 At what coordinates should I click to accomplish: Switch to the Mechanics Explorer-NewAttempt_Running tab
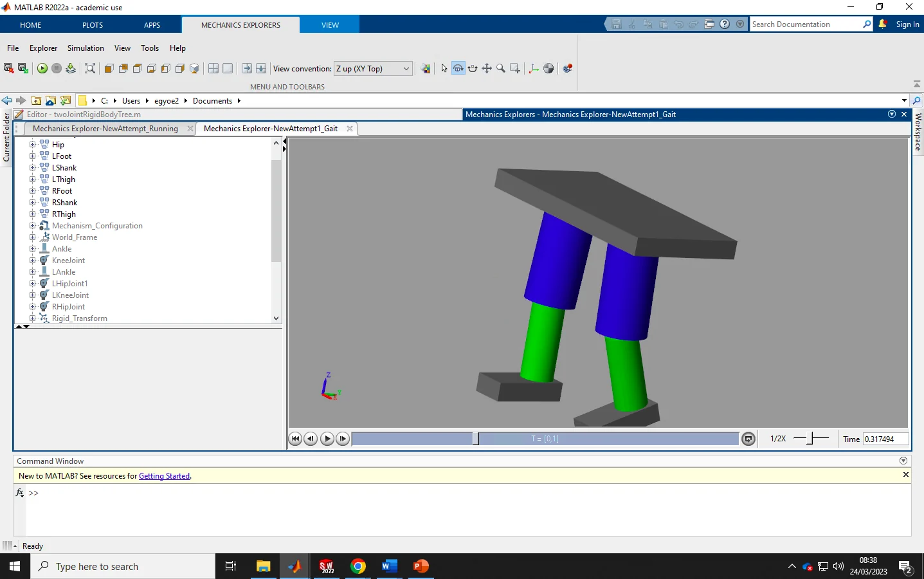tap(105, 129)
